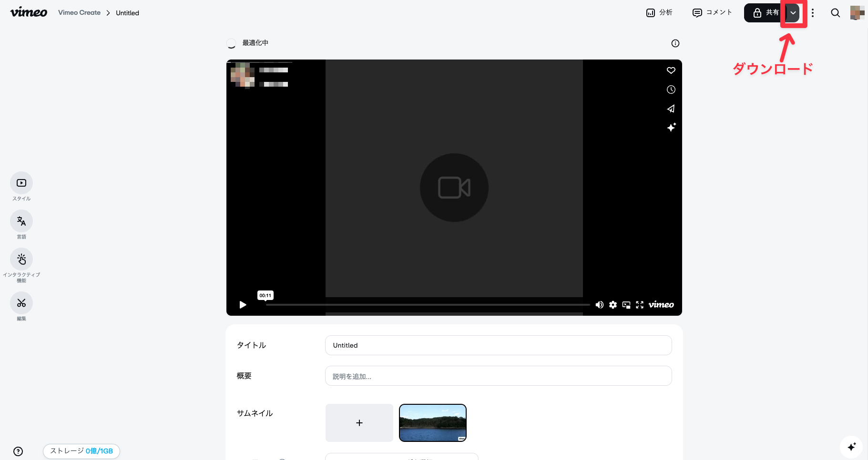Click the video progress bar
This screenshot has height=460, width=868.
[428, 305]
